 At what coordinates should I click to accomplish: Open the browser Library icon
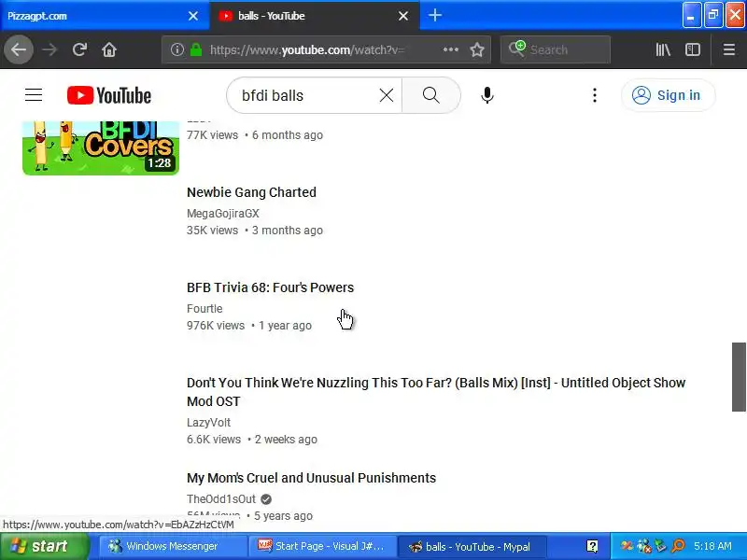point(663,49)
